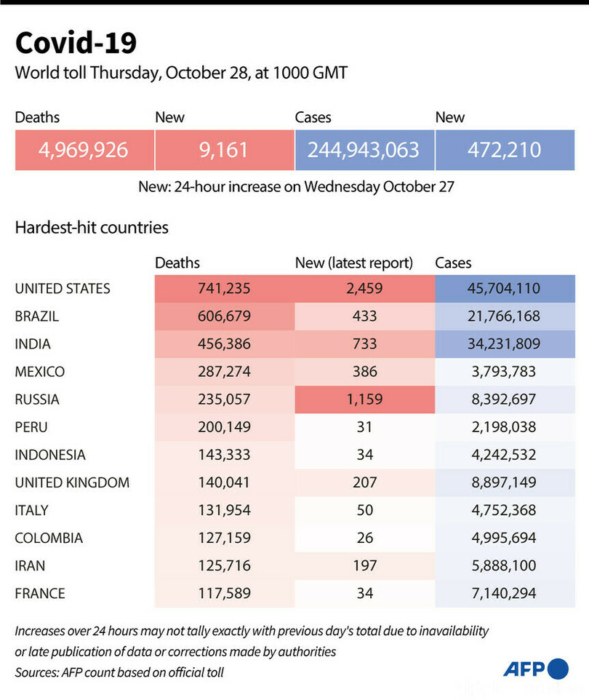Click the MEXICO row label

click(x=40, y=372)
